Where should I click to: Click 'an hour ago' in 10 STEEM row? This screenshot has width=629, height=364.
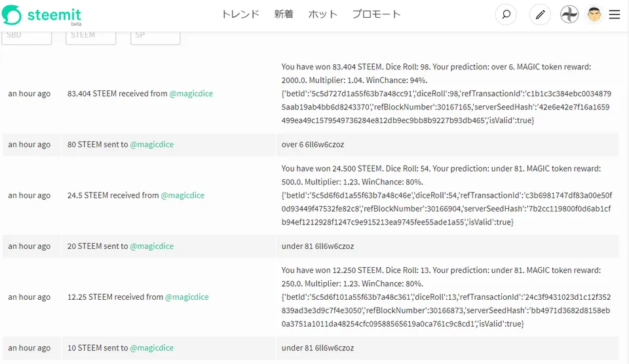(29, 348)
